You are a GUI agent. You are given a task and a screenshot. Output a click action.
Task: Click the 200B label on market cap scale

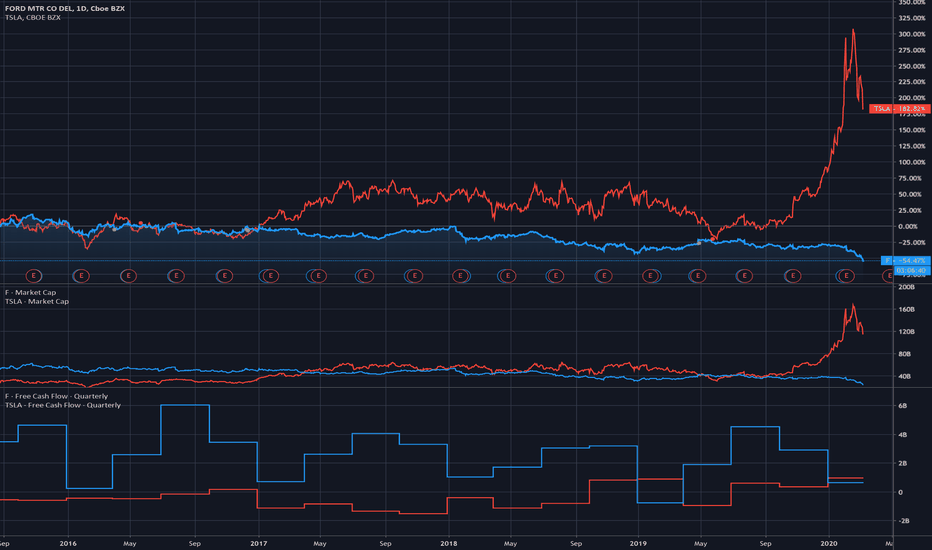906,287
